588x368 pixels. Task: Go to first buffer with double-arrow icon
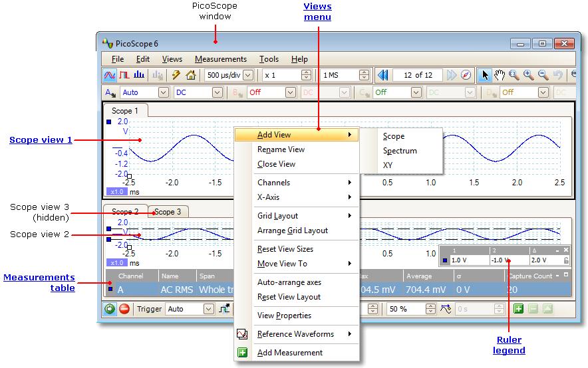(x=383, y=75)
